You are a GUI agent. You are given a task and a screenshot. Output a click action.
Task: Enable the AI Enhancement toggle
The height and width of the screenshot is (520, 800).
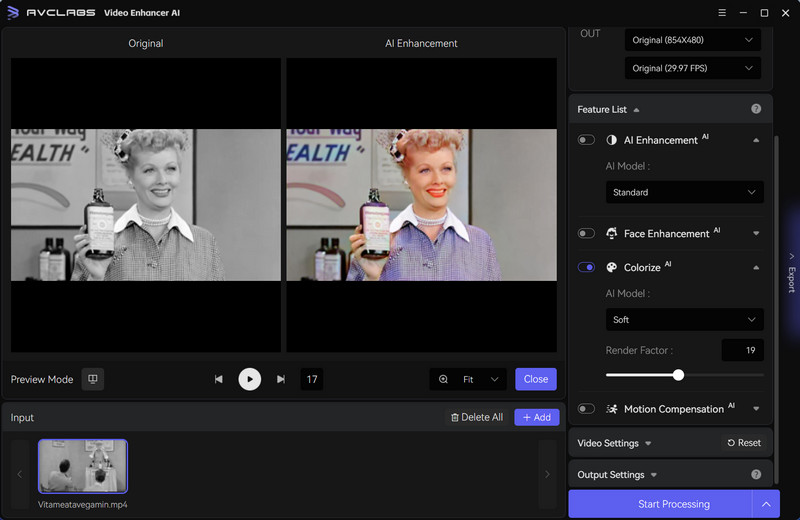point(586,140)
